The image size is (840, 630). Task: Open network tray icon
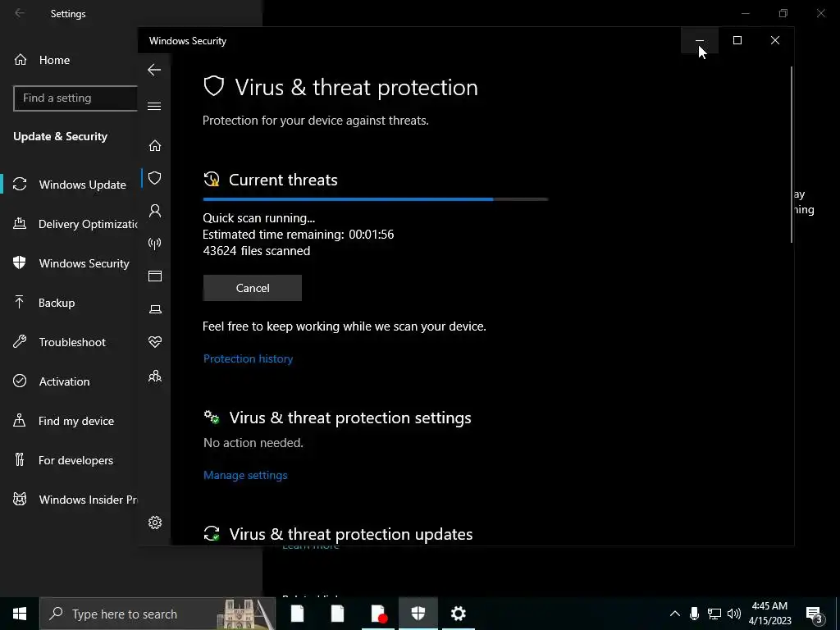[714, 614]
